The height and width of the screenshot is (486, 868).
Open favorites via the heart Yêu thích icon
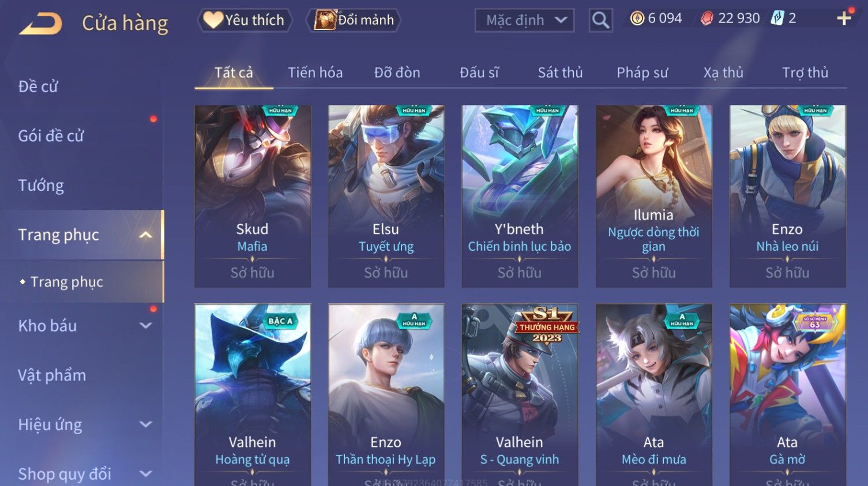[x=213, y=20]
